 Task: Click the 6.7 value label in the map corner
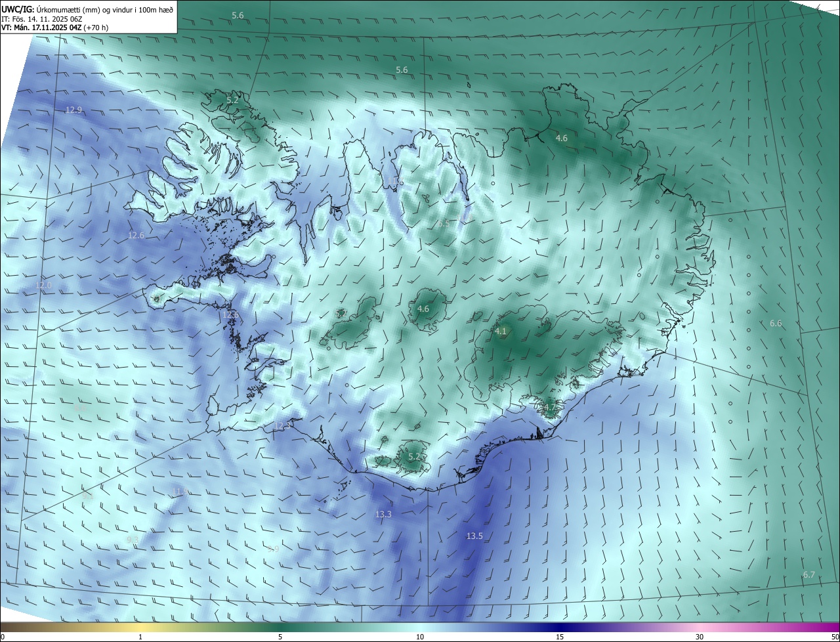(x=808, y=574)
